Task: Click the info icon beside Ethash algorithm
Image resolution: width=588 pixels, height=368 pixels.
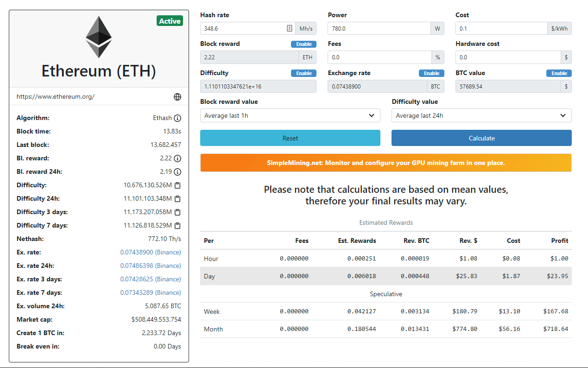Action: coord(177,118)
